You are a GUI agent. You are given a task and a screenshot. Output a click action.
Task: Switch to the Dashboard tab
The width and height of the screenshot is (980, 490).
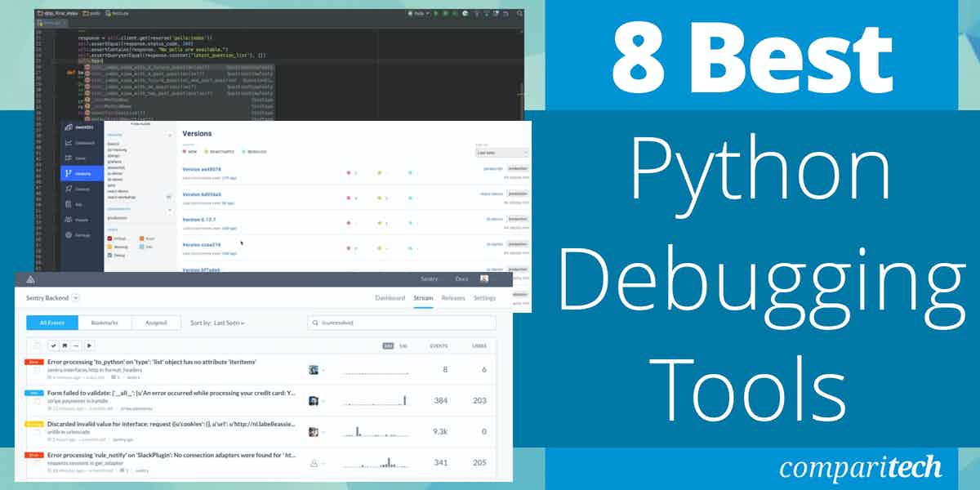tap(390, 298)
